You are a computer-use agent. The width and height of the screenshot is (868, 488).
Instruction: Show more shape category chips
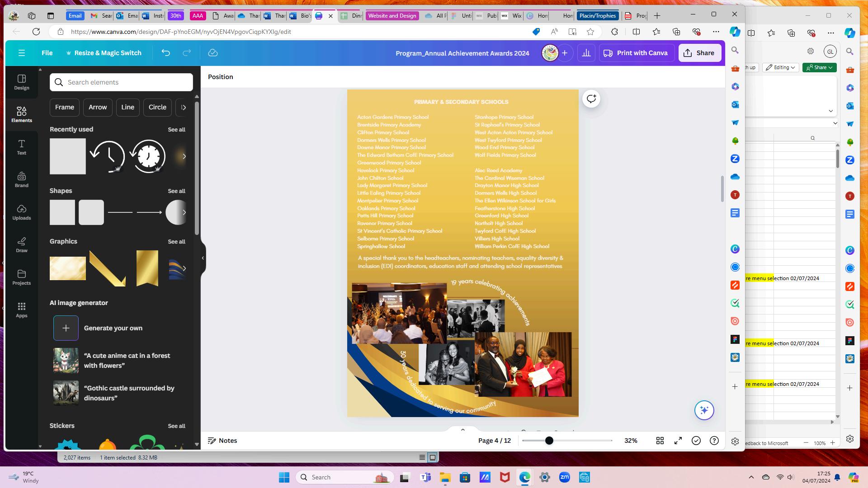pyautogui.click(x=183, y=108)
